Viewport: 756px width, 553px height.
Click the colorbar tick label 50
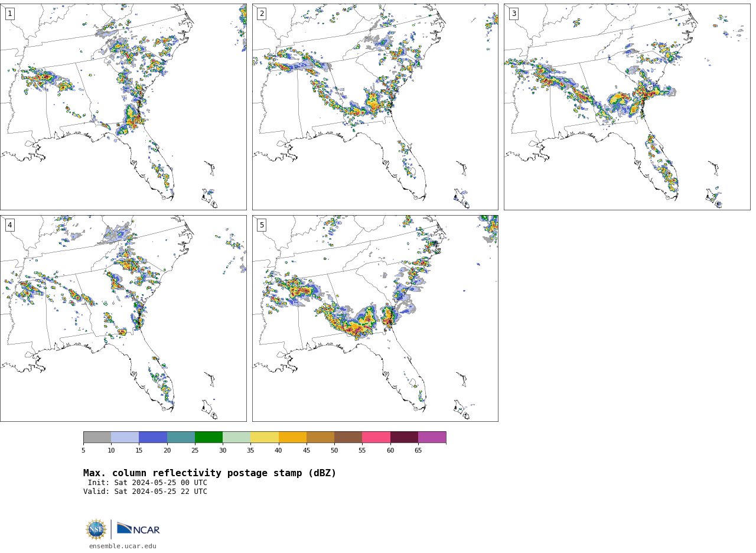click(334, 450)
